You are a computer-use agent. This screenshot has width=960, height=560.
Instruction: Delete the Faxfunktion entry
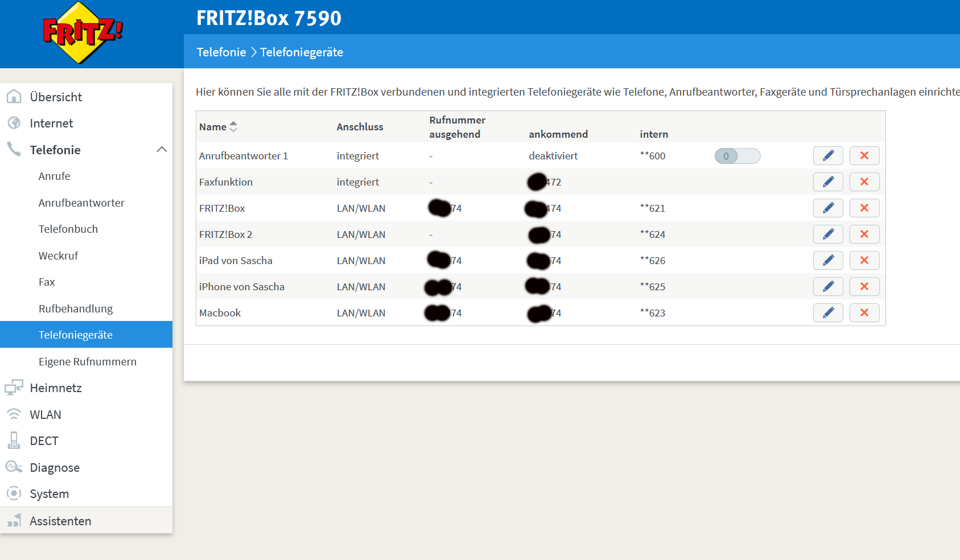pos(864,182)
